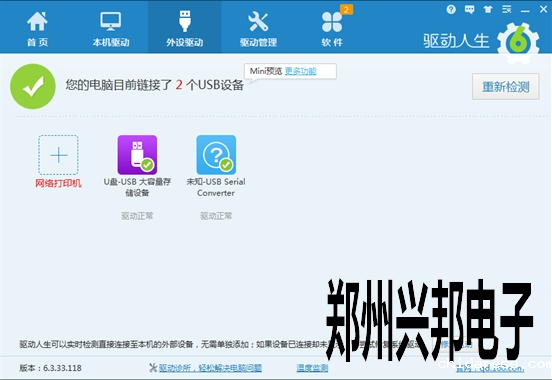Click the help question mark icon
Screen dimensions: 552x380
451,10
